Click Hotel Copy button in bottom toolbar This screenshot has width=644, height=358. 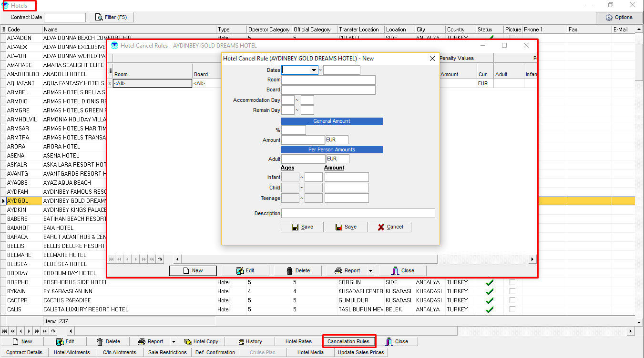201,341
